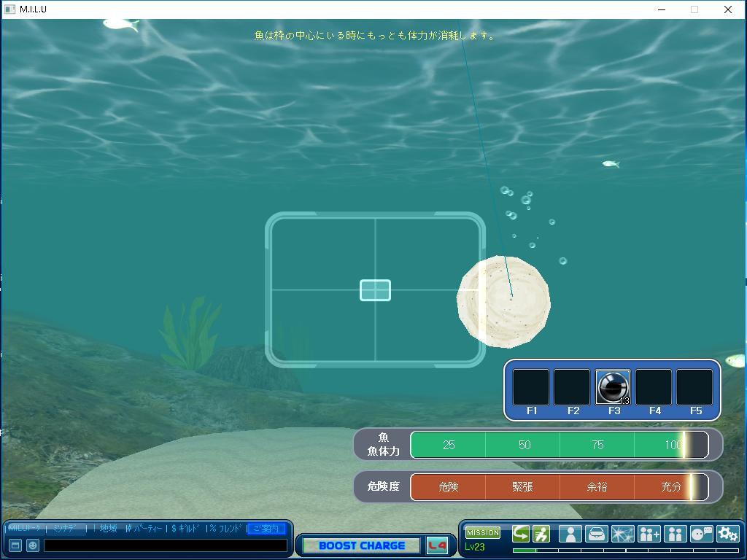This screenshot has width=747, height=560.
Task: Open the bag inventory icon
Action: click(x=596, y=534)
